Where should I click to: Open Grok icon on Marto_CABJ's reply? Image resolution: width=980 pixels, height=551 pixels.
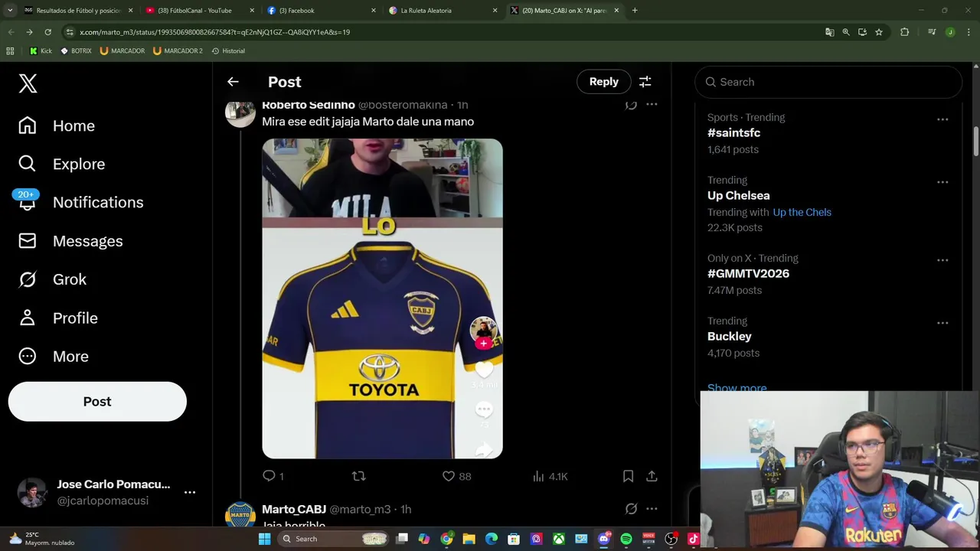coord(631,509)
